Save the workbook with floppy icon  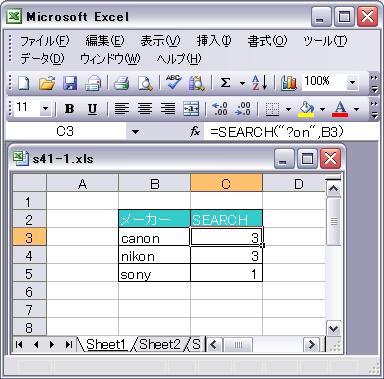(70, 83)
